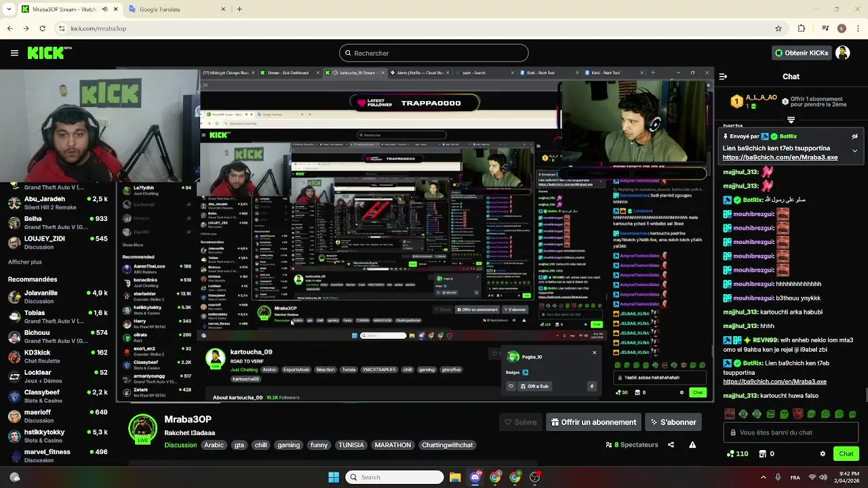Collapse the chat panel arrow icon
This screenshot has height=488, width=868.
tap(723, 77)
